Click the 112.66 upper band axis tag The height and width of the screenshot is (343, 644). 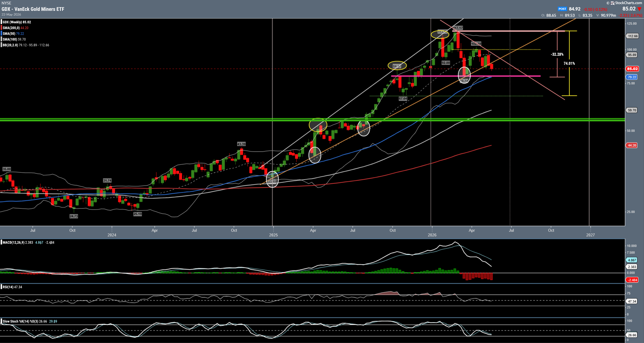pyautogui.click(x=633, y=36)
